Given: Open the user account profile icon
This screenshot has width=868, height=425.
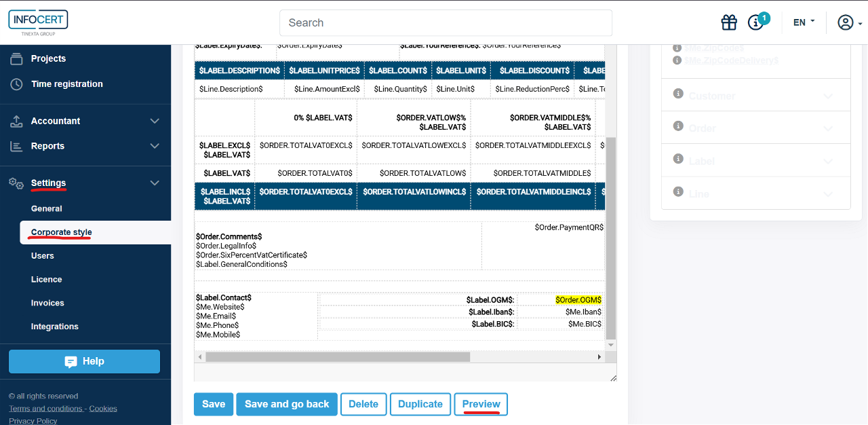Looking at the screenshot, I should pyautogui.click(x=846, y=22).
